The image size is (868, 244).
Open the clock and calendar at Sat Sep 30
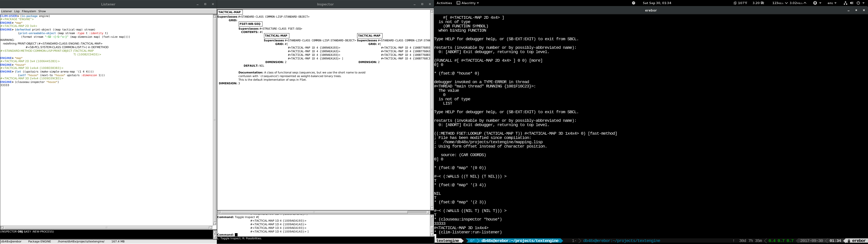pyautogui.click(x=657, y=3)
